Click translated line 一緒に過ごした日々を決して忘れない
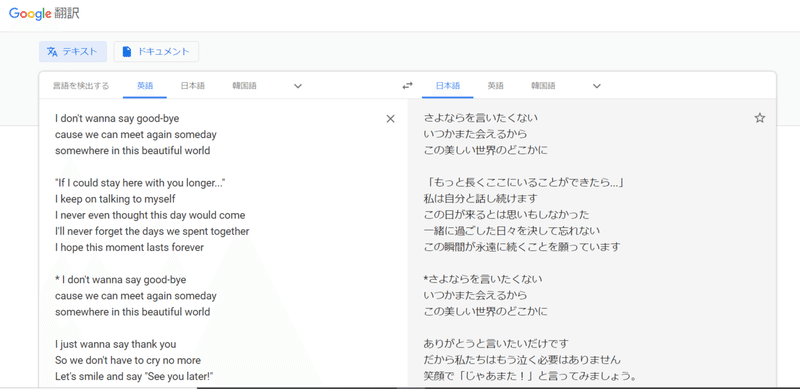The image size is (800, 389). point(512,231)
